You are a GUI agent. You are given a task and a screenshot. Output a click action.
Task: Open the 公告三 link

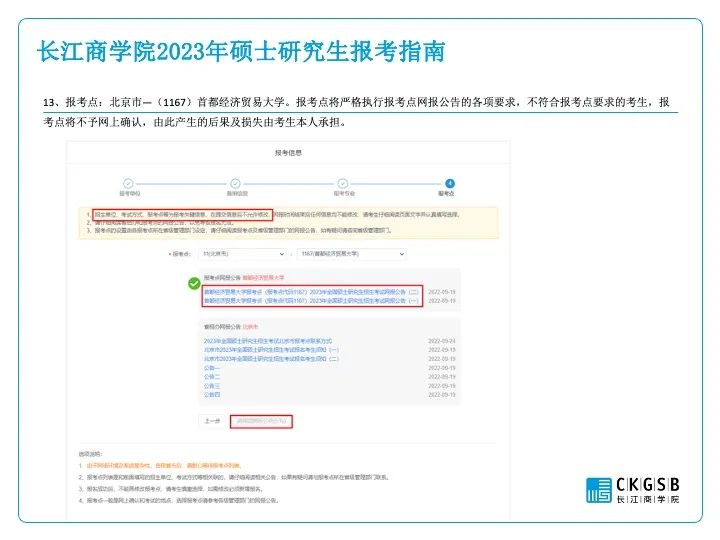pyautogui.click(x=212, y=386)
